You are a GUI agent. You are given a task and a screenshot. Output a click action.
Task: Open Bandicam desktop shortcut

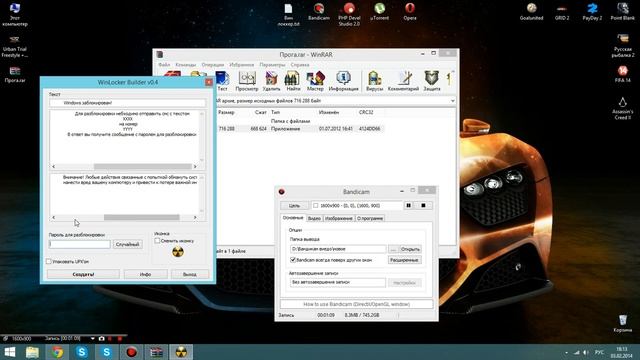click(x=319, y=11)
